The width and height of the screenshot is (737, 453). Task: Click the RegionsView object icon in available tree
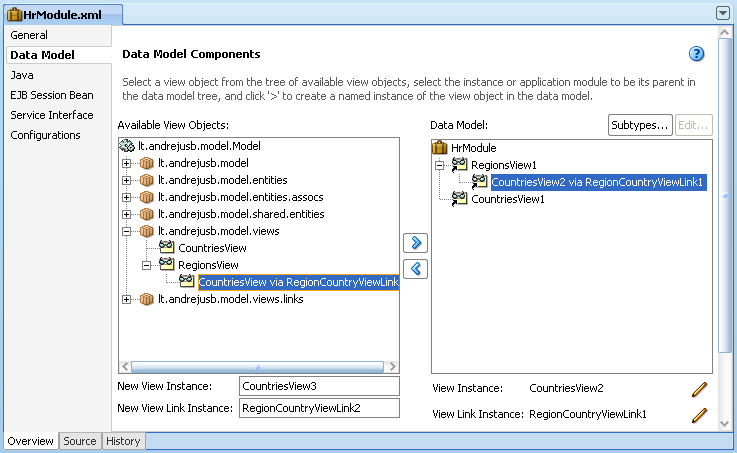tap(166, 264)
